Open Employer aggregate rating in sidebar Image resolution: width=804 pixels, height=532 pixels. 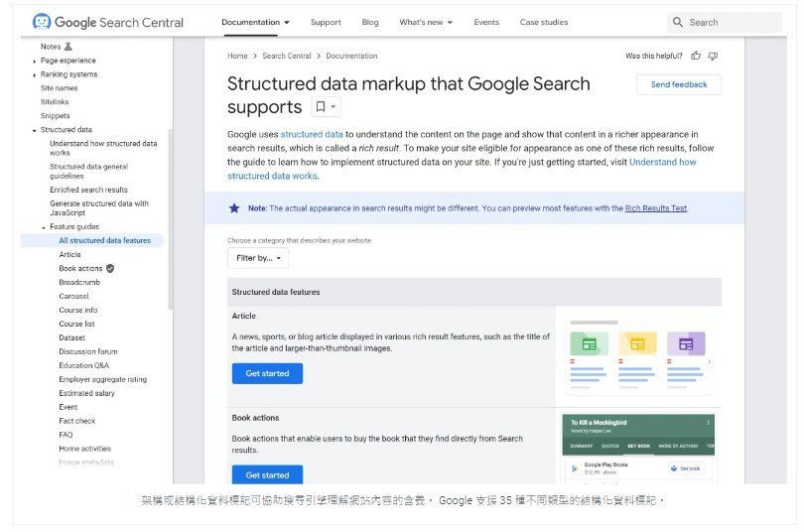pos(102,379)
